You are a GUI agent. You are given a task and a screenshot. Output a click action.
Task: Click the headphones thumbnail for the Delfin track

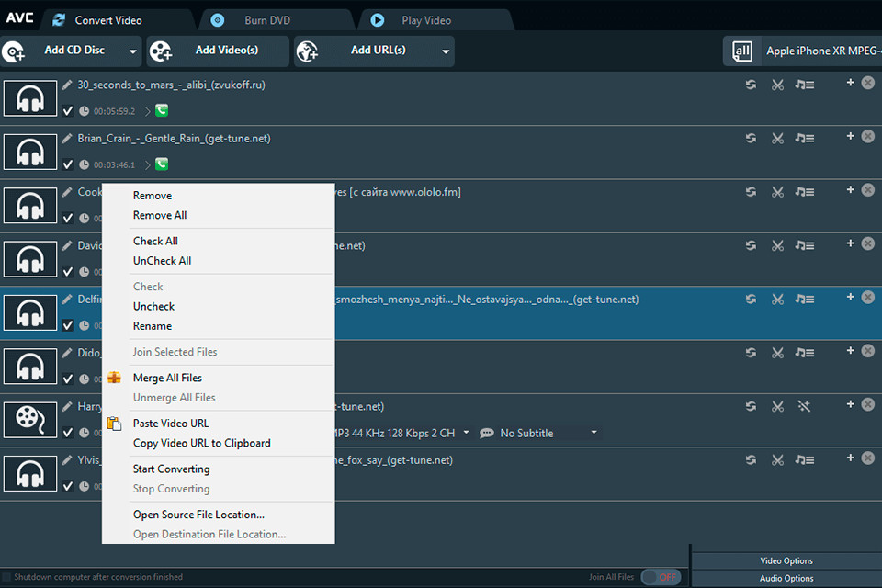click(x=30, y=312)
